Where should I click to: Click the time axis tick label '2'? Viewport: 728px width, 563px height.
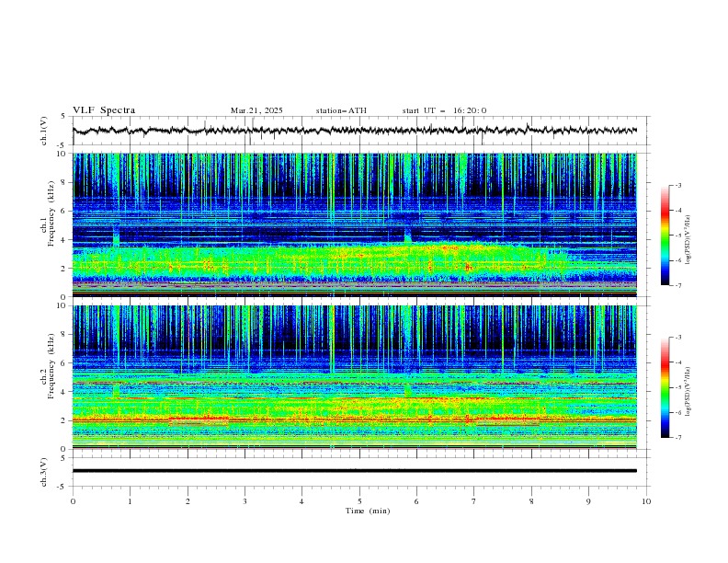tap(188, 501)
